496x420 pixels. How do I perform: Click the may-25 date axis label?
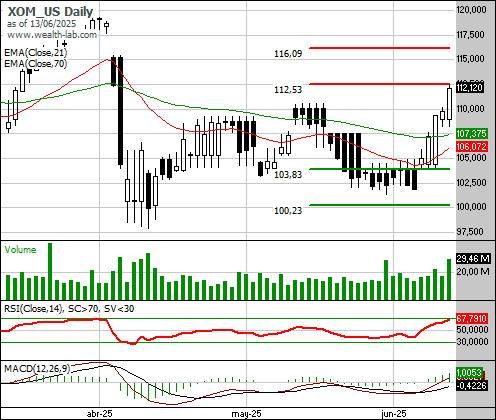(246, 414)
